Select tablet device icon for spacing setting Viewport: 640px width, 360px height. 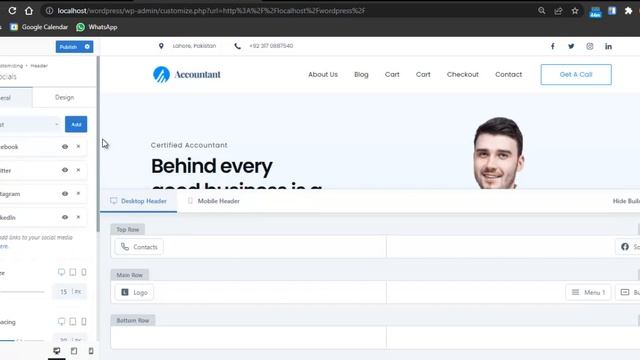73,322
